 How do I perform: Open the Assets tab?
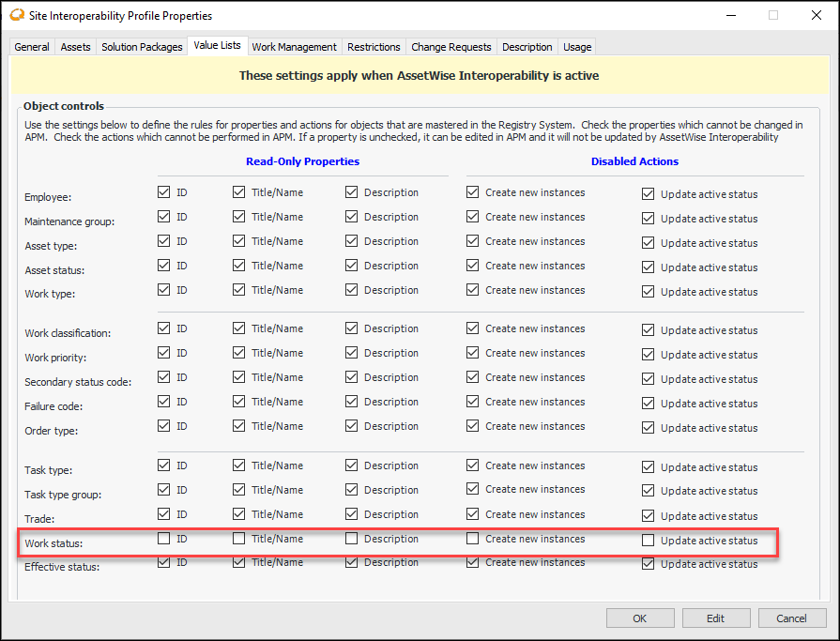(x=76, y=47)
